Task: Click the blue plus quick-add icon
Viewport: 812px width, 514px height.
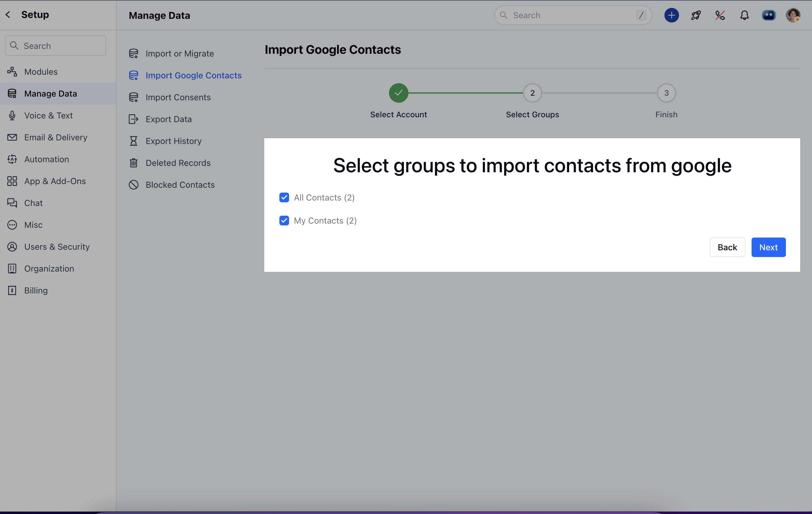Action: click(671, 15)
